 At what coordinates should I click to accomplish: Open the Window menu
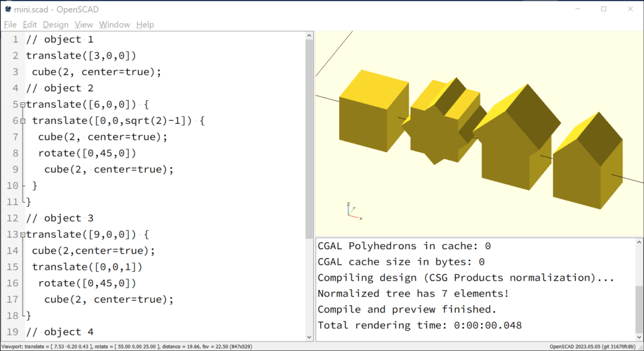pos(114,25)
